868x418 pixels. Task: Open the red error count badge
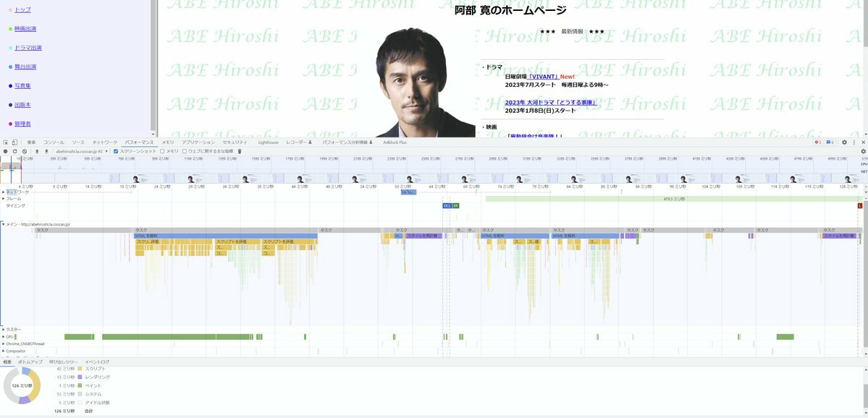817,142
